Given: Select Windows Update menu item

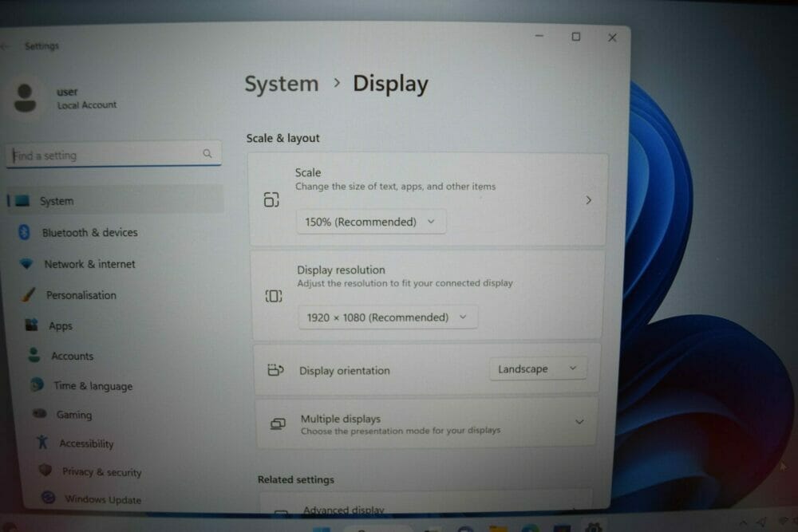Looking at the screenshot, I should pos(103,499).
